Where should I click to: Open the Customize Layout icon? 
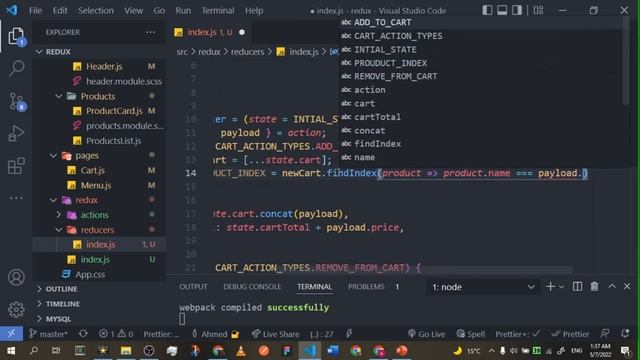pyautogui.click(x=538, y=10)
